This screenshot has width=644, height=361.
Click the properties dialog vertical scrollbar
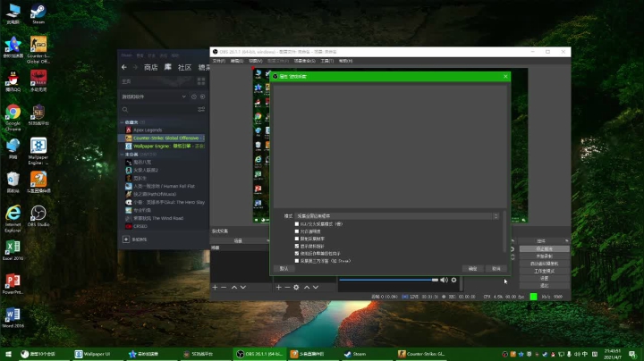[504, 231]
